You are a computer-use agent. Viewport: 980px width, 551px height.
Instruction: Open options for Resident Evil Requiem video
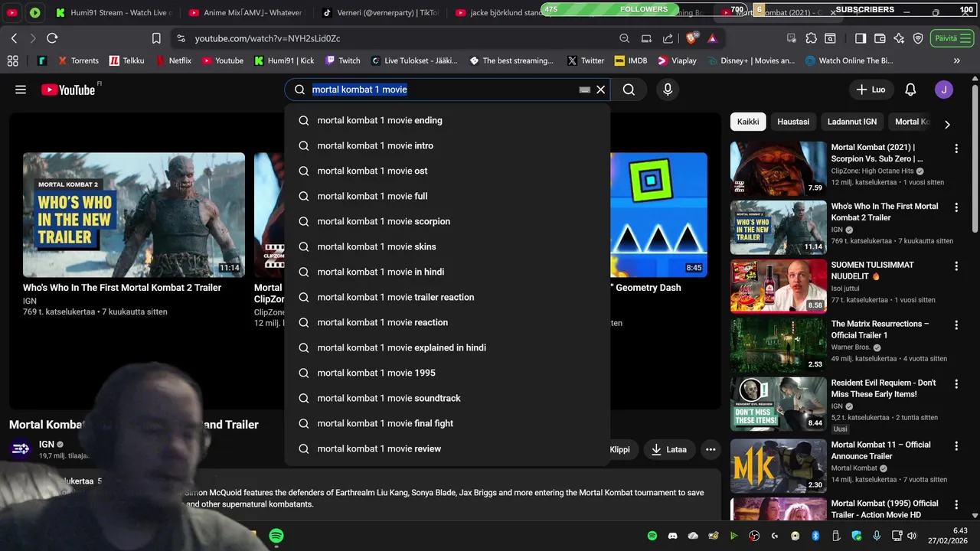[x=956, y=384]
